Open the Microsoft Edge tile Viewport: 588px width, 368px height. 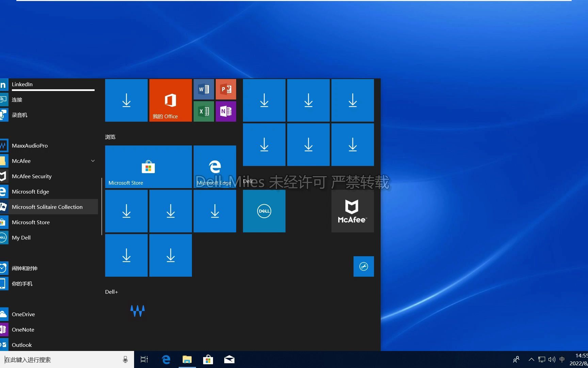215,167
